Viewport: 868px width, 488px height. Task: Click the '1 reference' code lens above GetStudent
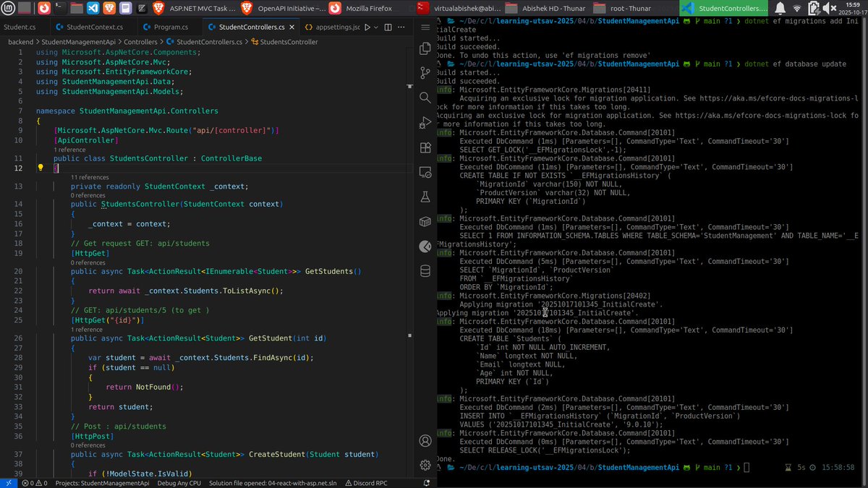click(x=88, y=329)
